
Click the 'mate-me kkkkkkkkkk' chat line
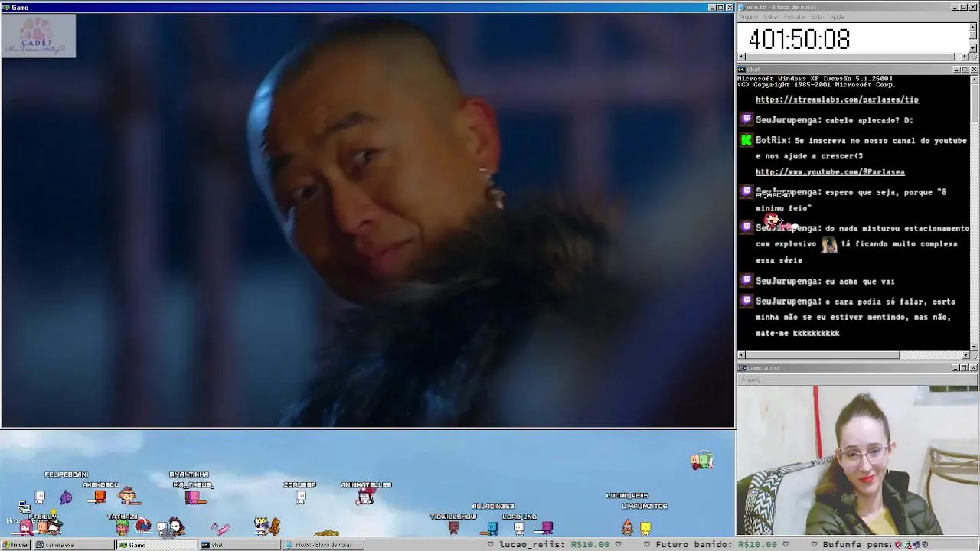[x=797, y=334]
